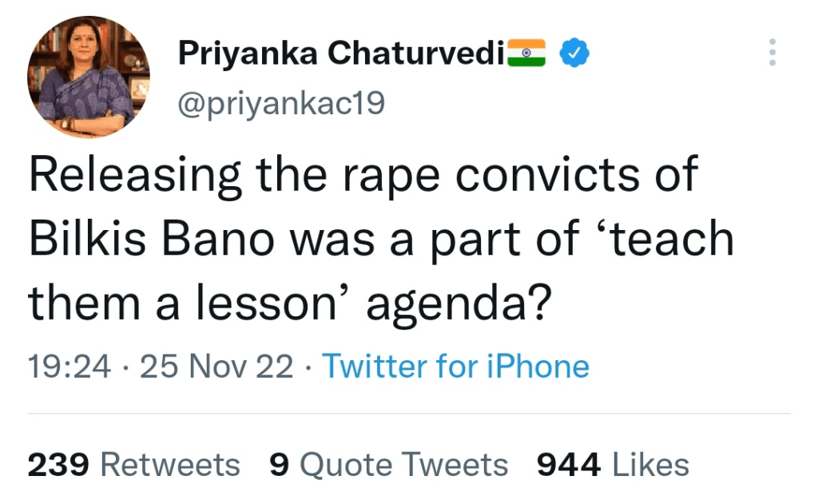Open Priyanka Chaturvedi's profile picture
This screenshot has height=504, width=818.
tap(89, 77)
